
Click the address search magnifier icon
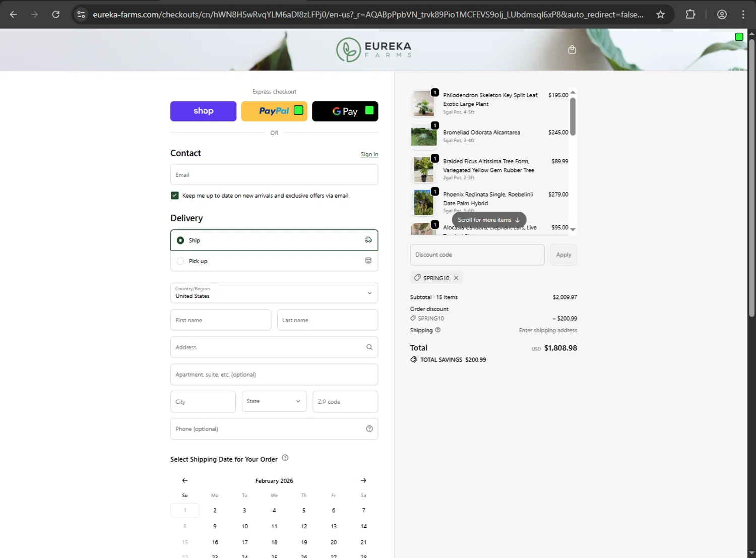369,347
